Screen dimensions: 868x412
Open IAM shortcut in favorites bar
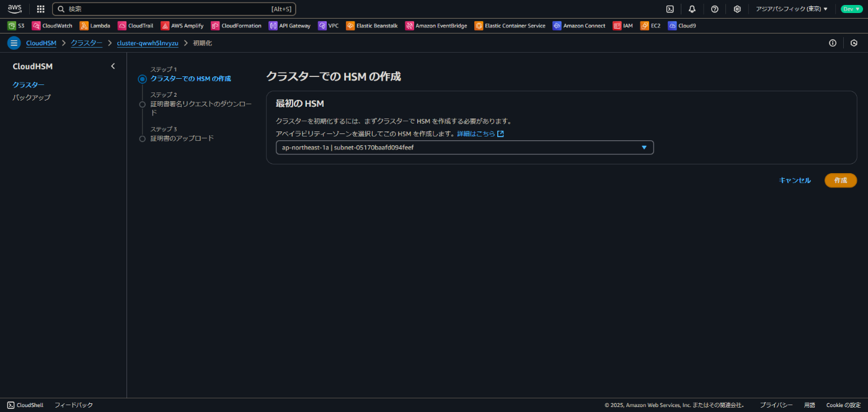coord(623,26)
